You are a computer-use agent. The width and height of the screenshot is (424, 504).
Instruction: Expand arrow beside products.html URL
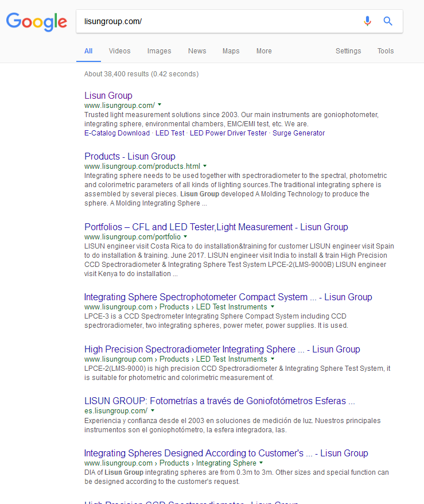click(205, 166)
